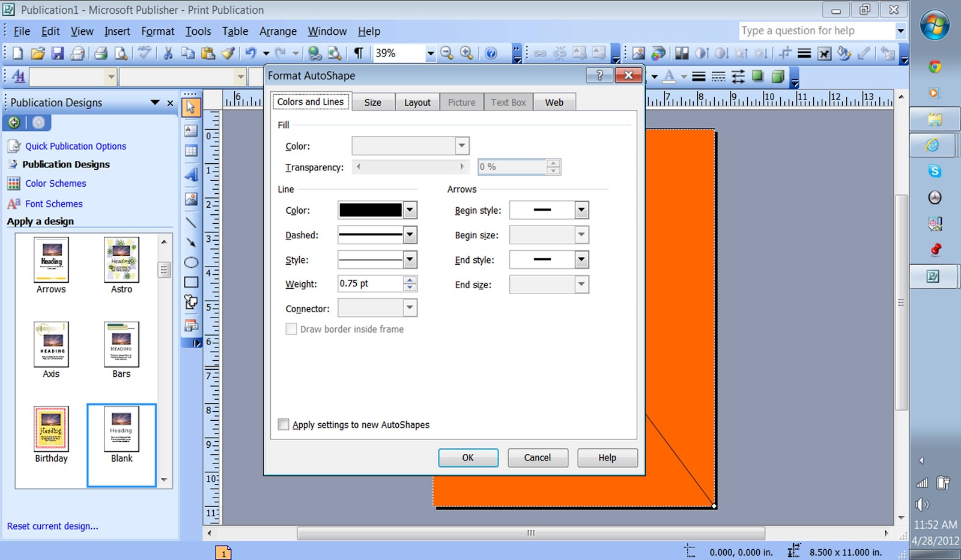The width and height of the screenshot is (961, 560).
Task: Click the Windows Start orb
Action: pyautogui.click(x=935, y=25)
